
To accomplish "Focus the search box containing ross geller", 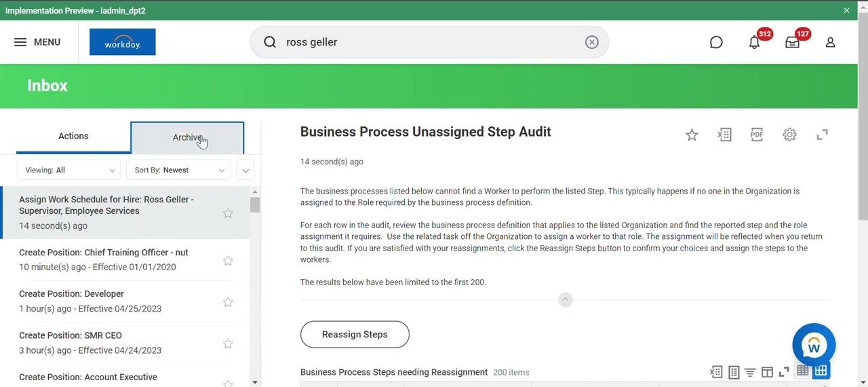I will pos(429,42).
